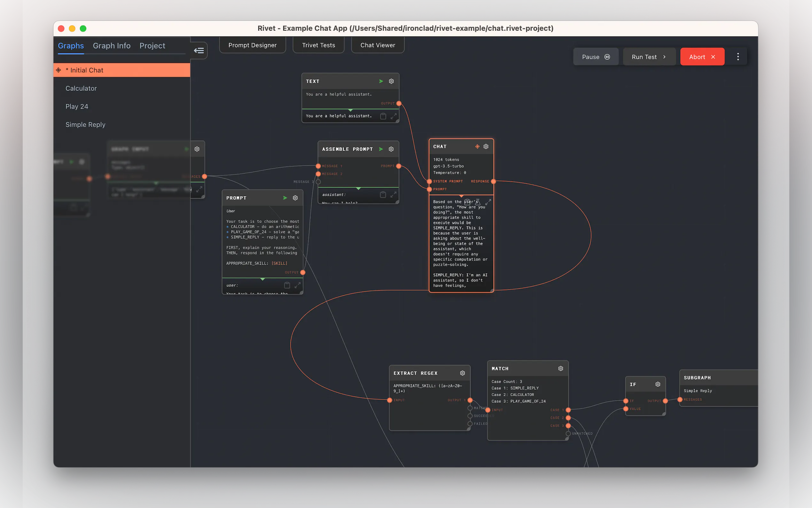Collapse the left sidebar panel
The width and height of the screenshot is (812, 508).
(x=199, y=51)
